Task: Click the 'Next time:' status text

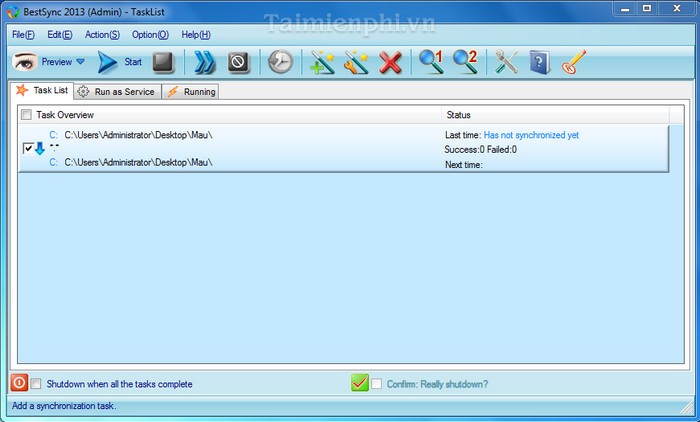Action: coord(464,165)
